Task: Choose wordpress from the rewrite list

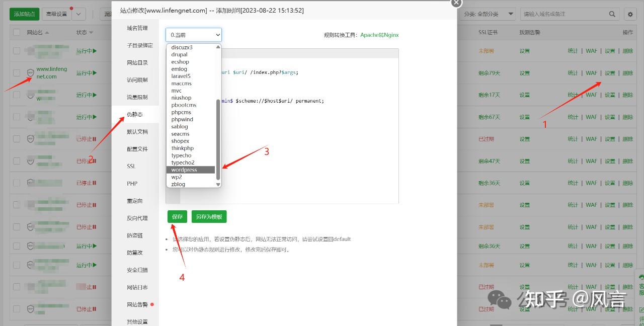Action: pyautogui.click(x=184, y=170)
